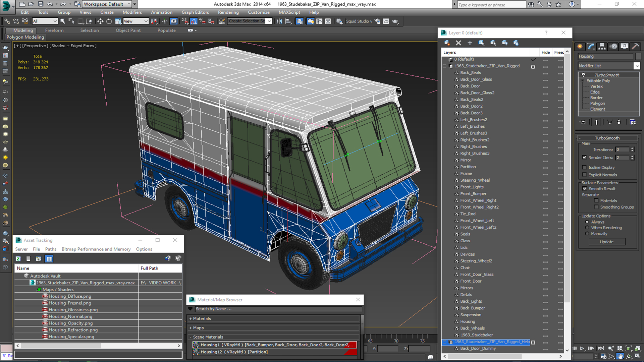644x362 pixels.
Task: Click Create New Layer icon in Layer dialog
Action: point(447,43)
